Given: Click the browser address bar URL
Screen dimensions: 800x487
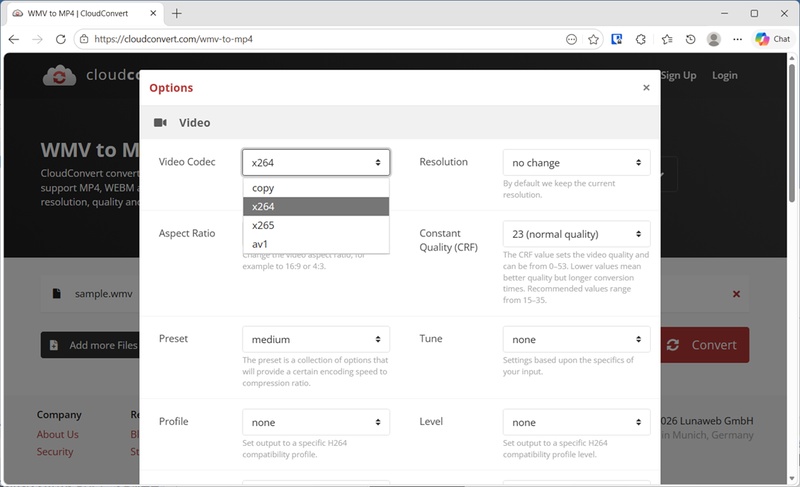Looking at the screenshot, I should click(300, 39).
